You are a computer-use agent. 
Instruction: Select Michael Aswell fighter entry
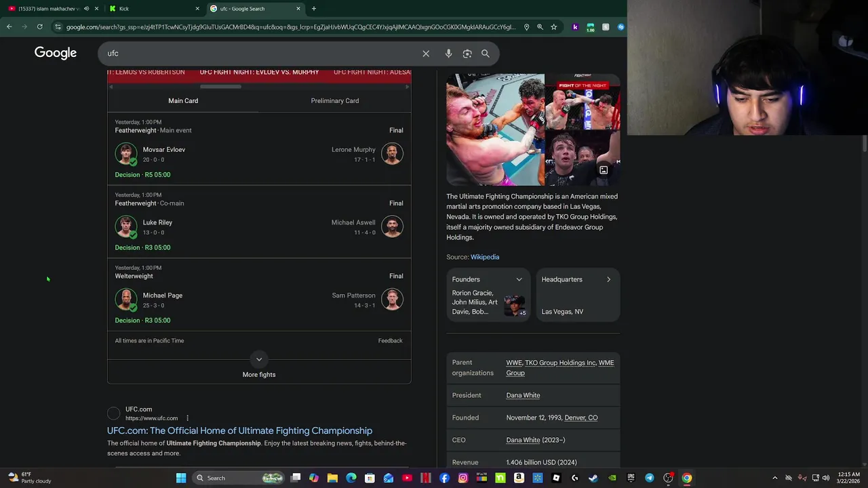coord(367,227)
